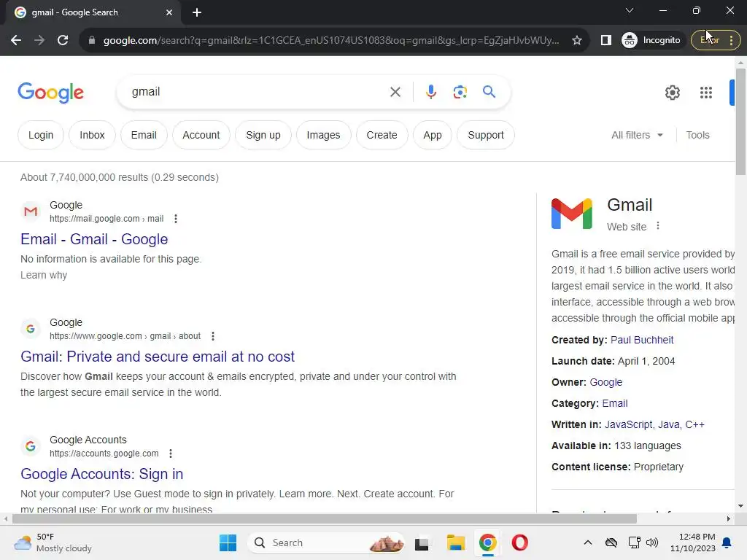Click the Gmail M favicon of first result
The width and height of the screenshot is (747, 560).
click(x=31, y=211)
